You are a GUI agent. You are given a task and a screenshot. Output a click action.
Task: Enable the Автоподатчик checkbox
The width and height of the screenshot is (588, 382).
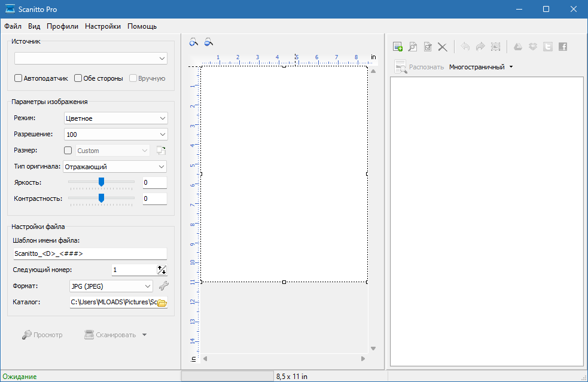[18, 78]
